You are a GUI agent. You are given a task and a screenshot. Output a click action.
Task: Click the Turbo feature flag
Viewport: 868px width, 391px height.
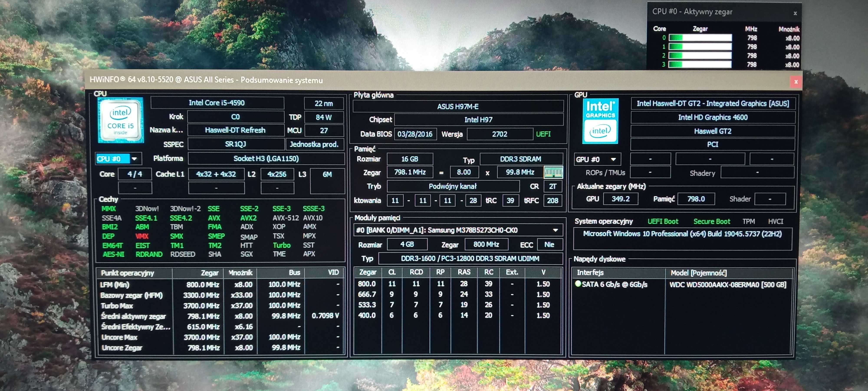coord(282,245)
